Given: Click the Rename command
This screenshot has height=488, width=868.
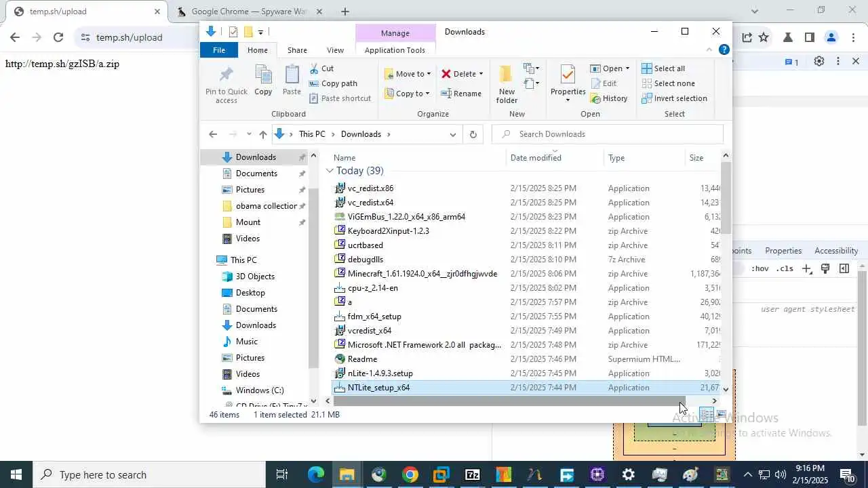Looking at the screenshot, I should pyautogui.click(x=461, y=94).
